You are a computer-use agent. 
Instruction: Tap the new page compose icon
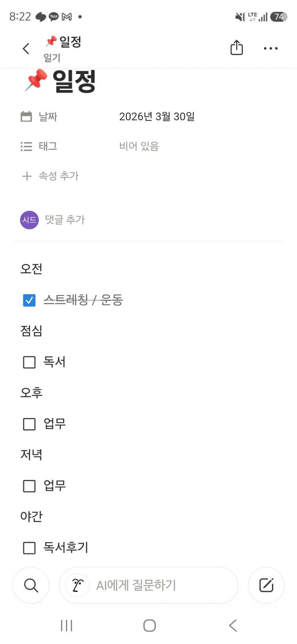(x=266, y=585)
